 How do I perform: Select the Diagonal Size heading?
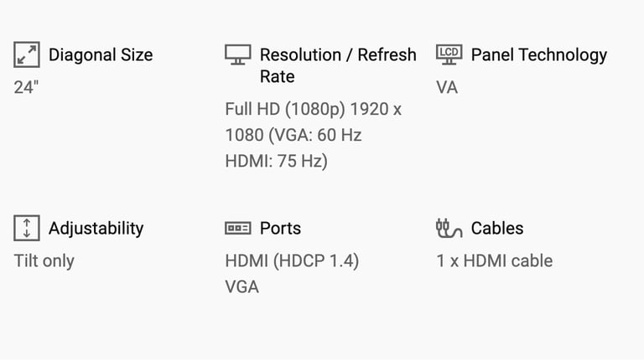101,55
